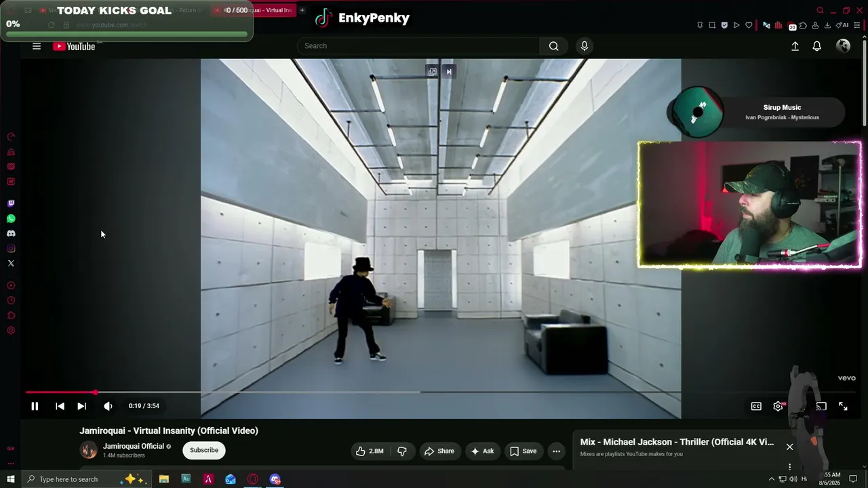The width and height of the screenshot is (868, 488).
Task: Enter full screen mode
Action: [843, 406]
